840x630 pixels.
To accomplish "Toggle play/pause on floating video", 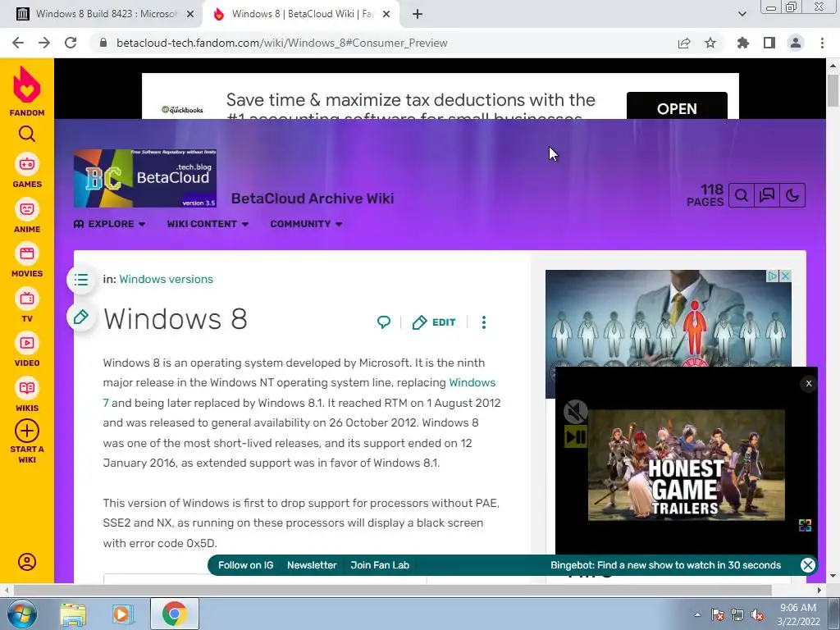I will point(575,437).
